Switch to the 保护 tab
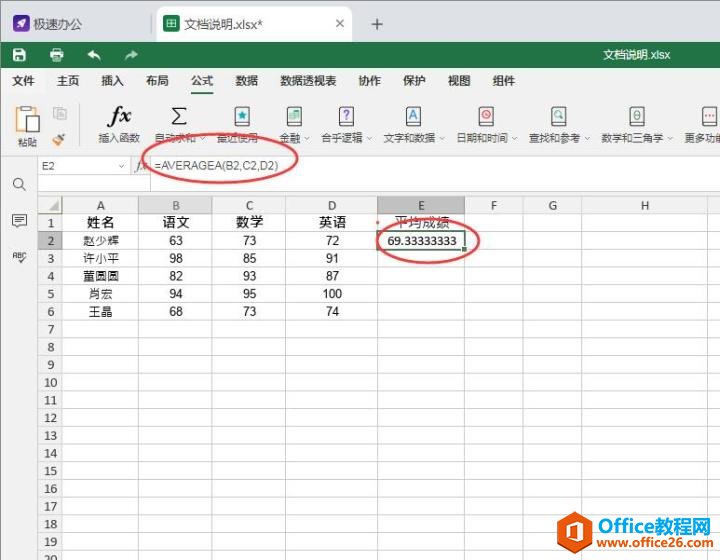 pos(414,81)
